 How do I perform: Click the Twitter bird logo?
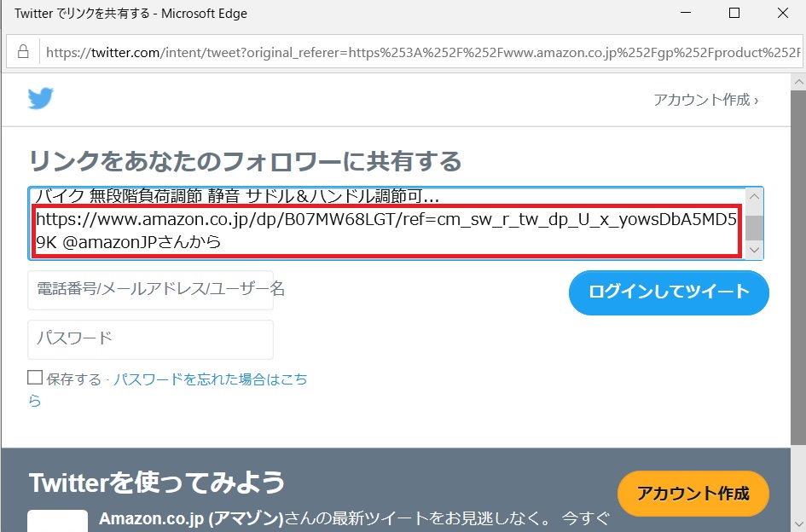coord(41,98)
